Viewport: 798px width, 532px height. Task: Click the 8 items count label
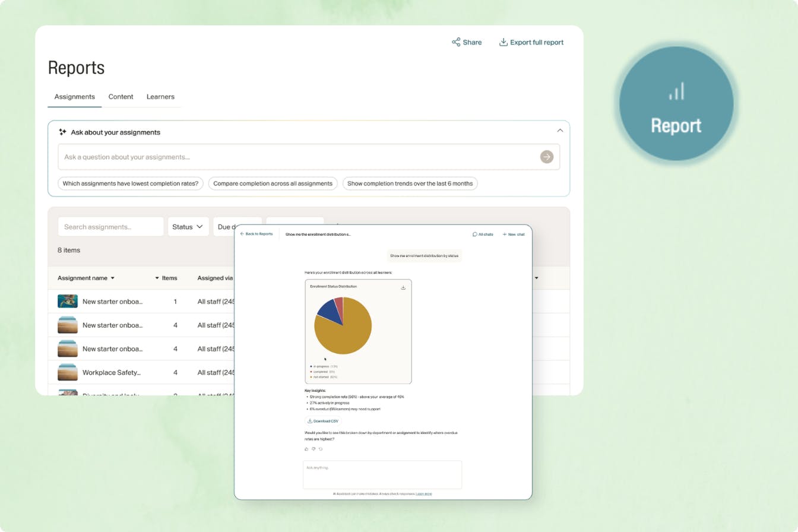click(x=69, y=250)
